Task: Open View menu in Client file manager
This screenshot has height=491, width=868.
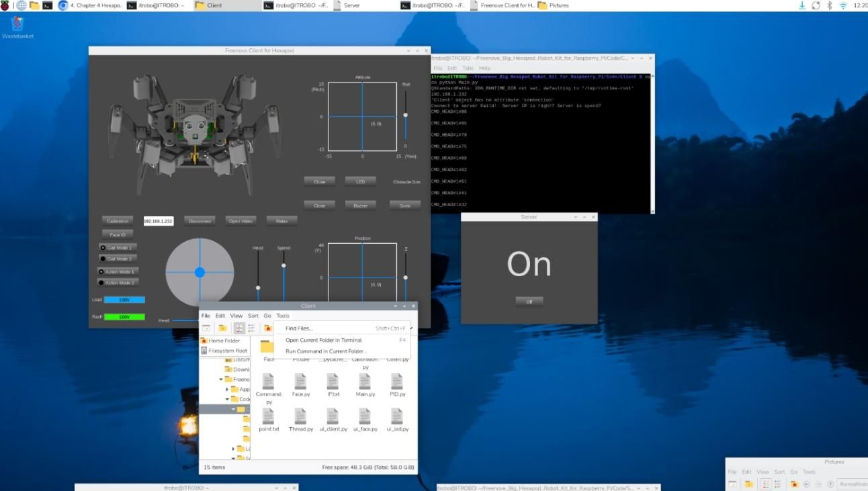Action: point(236,316)
